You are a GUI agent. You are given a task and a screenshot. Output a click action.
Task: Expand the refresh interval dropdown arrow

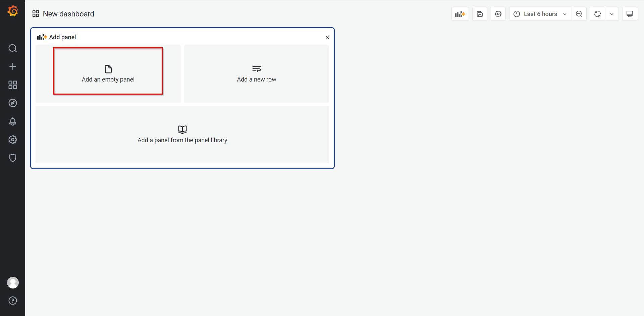tap(612, 14)
